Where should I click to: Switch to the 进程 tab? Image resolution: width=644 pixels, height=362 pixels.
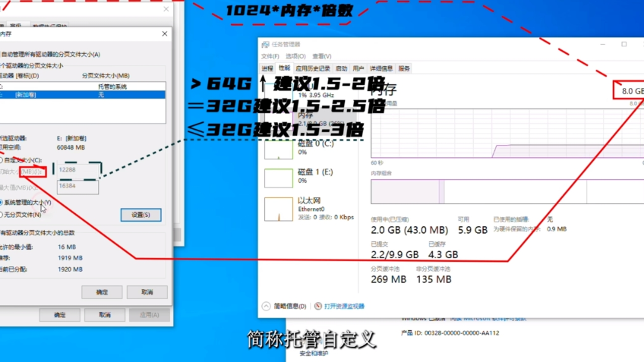[269, 68]
